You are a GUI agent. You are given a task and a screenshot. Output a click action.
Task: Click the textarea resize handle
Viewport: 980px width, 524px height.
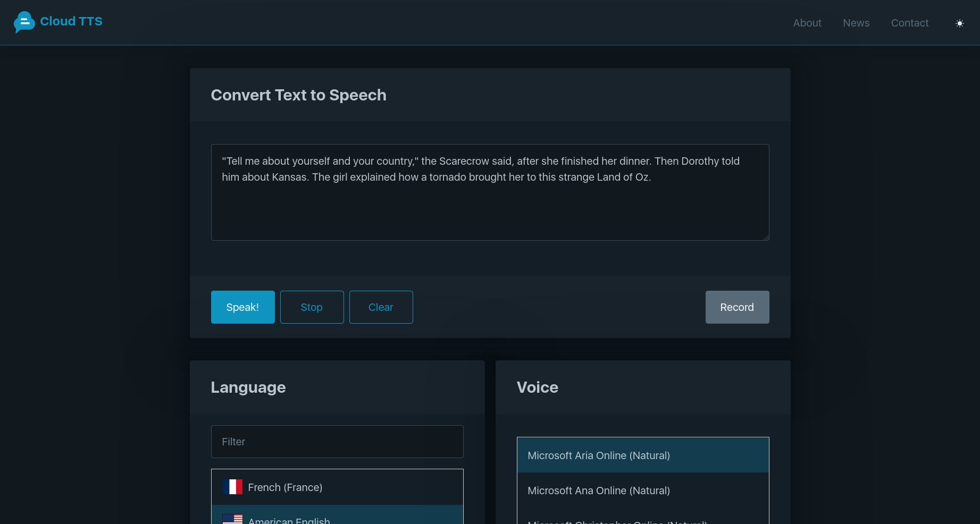click(765, 237)
